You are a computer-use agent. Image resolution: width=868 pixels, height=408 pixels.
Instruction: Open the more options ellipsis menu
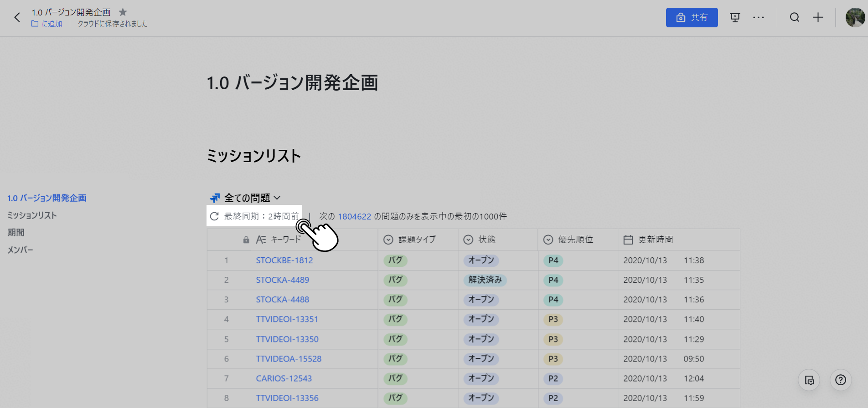[759, 18]
